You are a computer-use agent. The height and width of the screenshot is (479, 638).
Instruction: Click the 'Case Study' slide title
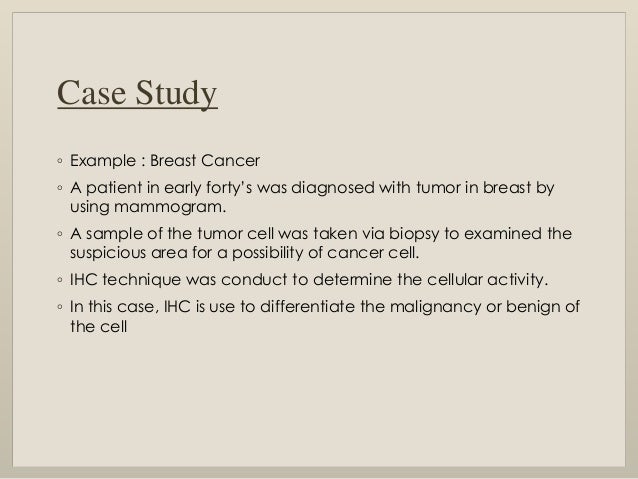[x=137, y=94]
